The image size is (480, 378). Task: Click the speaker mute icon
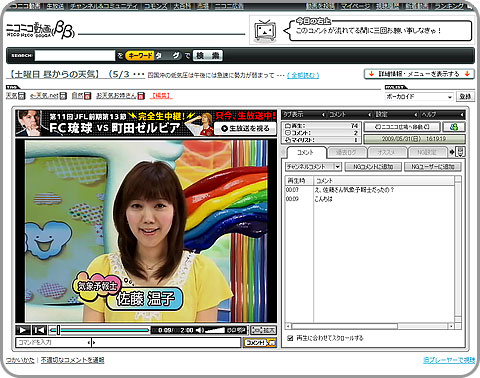click(x=200, y=330)
